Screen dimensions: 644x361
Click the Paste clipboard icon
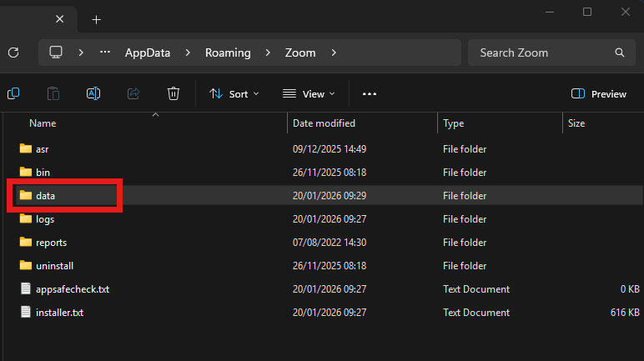click(53, 93)
